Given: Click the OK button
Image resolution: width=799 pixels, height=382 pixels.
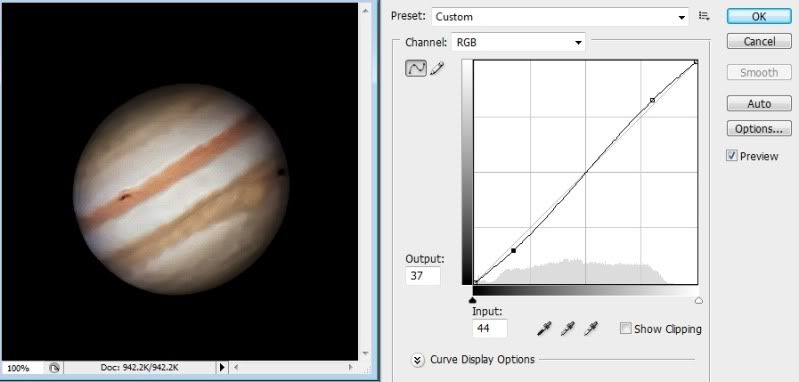Looking at the screenshot, I should coord(759,16).
